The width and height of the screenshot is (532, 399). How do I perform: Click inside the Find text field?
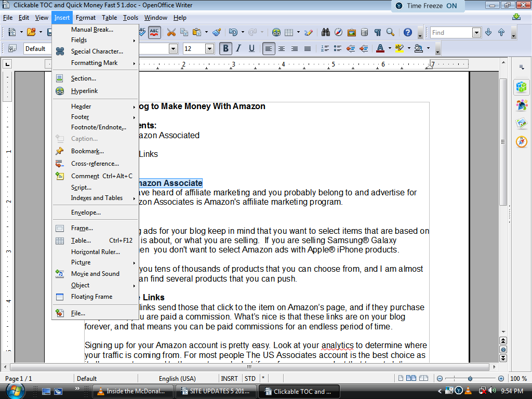pos(451,33)
